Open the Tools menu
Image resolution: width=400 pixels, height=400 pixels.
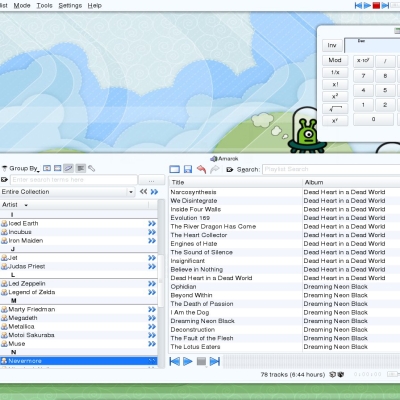[x=45, y=6]
